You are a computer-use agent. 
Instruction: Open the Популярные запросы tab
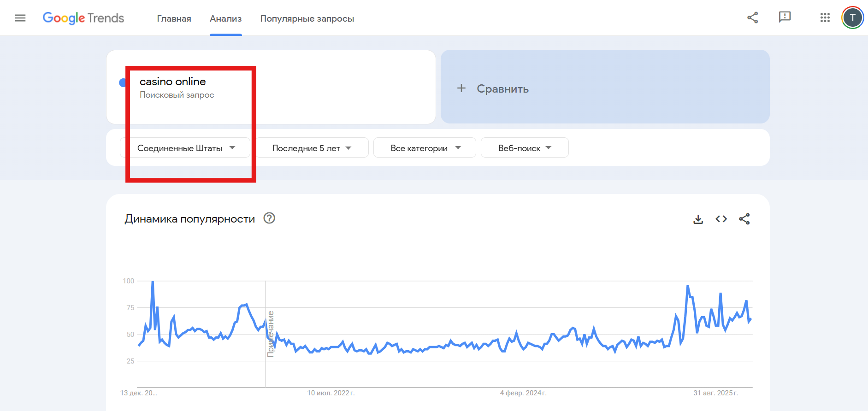[307, 19]
